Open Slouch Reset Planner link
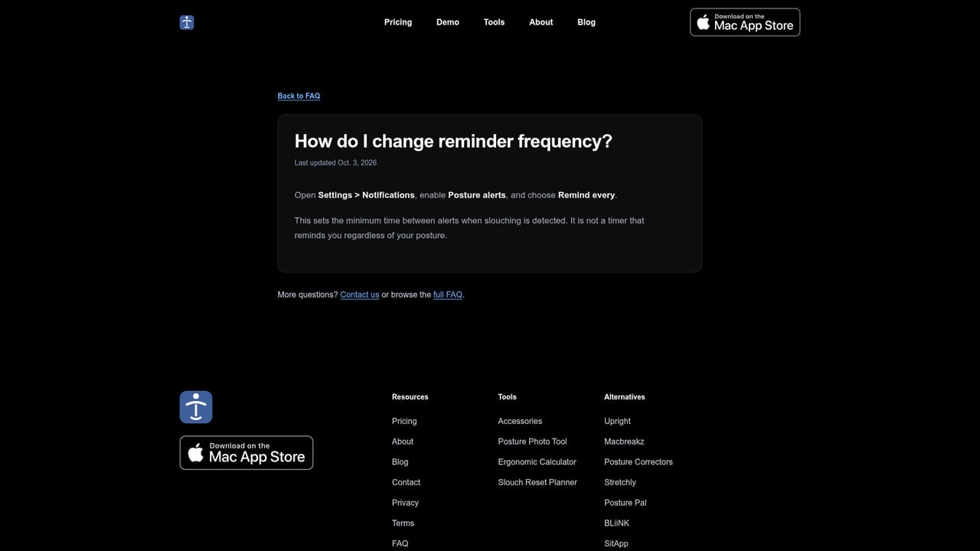This screenshot has width=980, height=551. [x=537, y=482]
